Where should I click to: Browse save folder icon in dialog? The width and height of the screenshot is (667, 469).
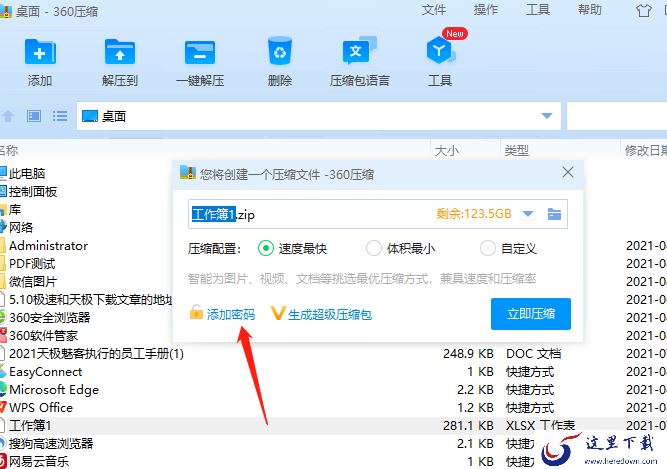tap(554, 214)
